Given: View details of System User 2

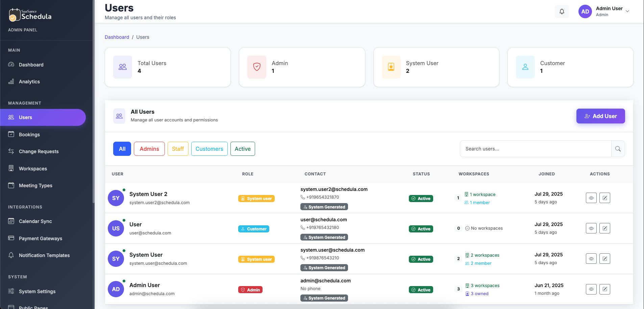Looking at the screenshot, I should [591, 198].
